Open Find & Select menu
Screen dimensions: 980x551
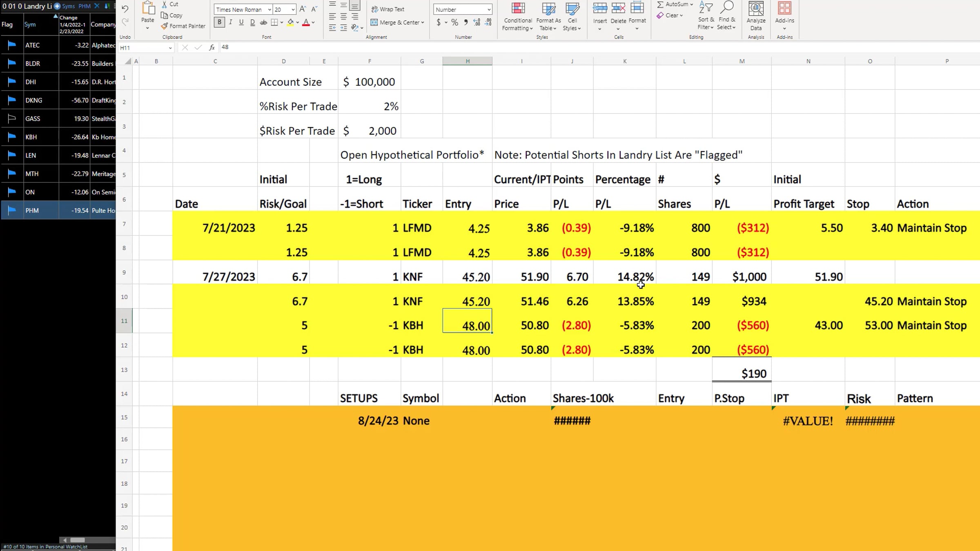(726, 16)
